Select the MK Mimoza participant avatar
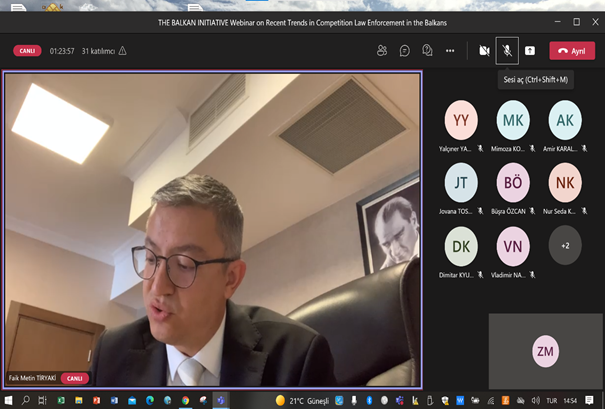 [x=513, y=120]
